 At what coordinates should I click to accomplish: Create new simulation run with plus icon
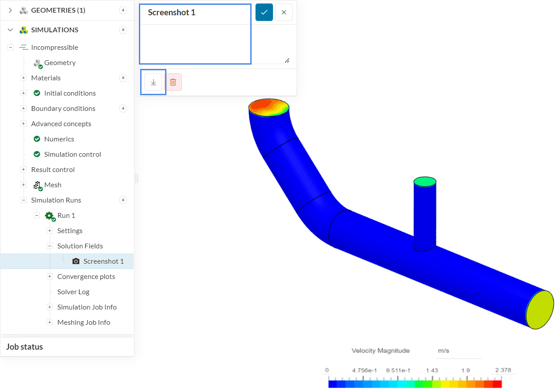tap(123, 200)
